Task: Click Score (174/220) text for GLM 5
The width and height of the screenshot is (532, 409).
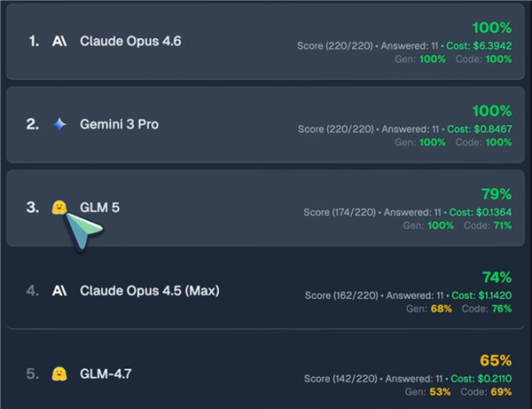Action: (x=340, y=212)
